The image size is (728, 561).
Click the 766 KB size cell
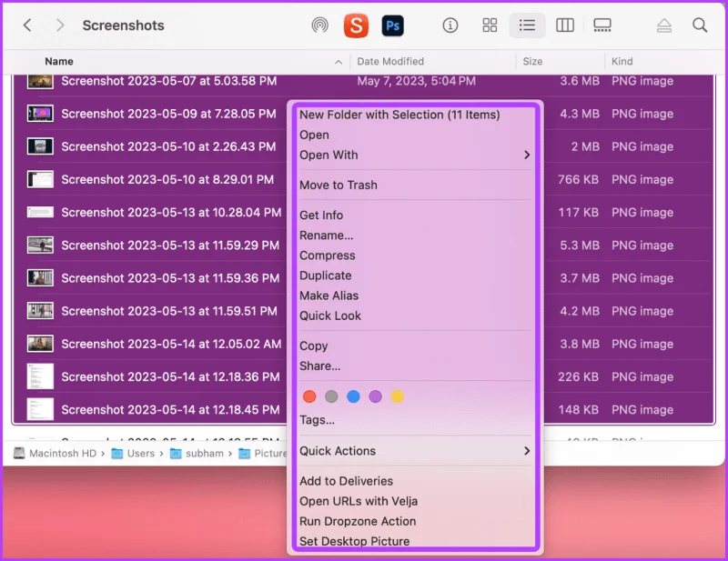tap(578, 180)
